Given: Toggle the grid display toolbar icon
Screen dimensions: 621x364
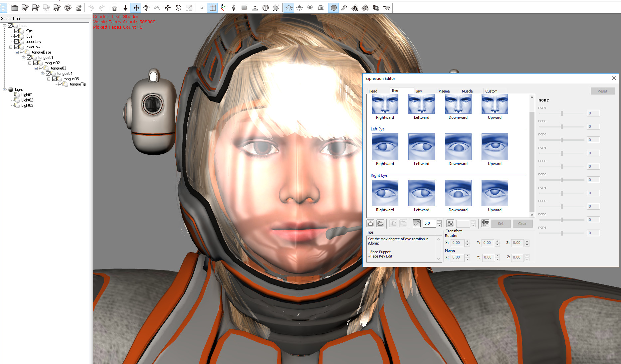Looking at the screenshot, I should point(213,8).
